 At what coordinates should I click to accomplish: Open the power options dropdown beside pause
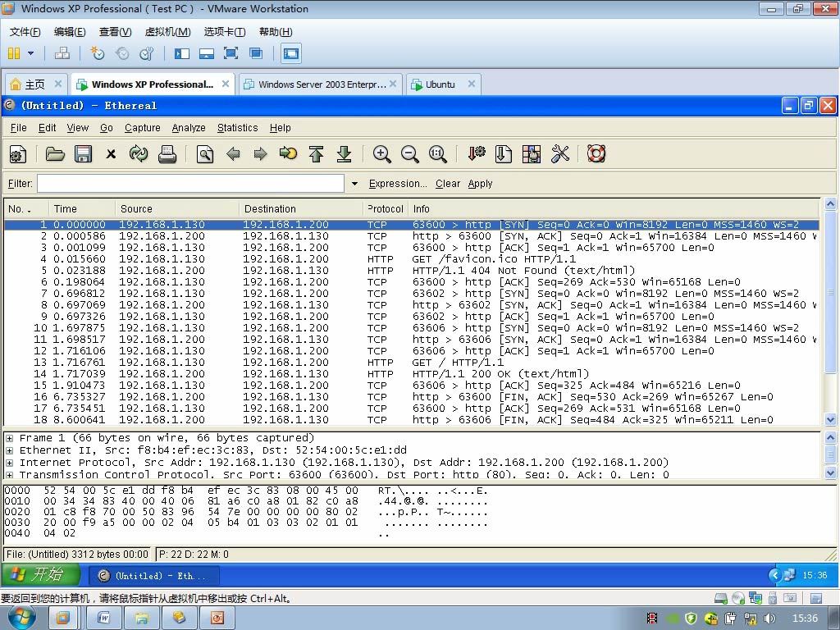tap(30, 53)
